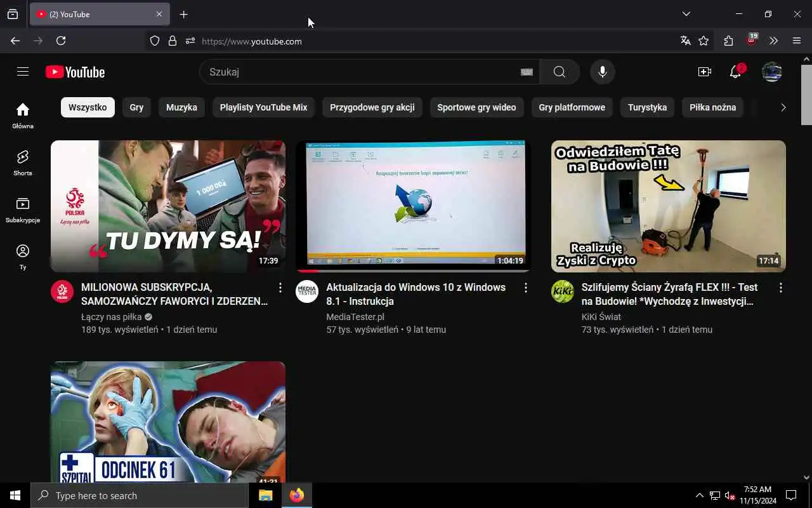This screenshot has width=812, height=508.
Task: Select the Sportowe gry wideo chip
Action: (x=476, y=107)
